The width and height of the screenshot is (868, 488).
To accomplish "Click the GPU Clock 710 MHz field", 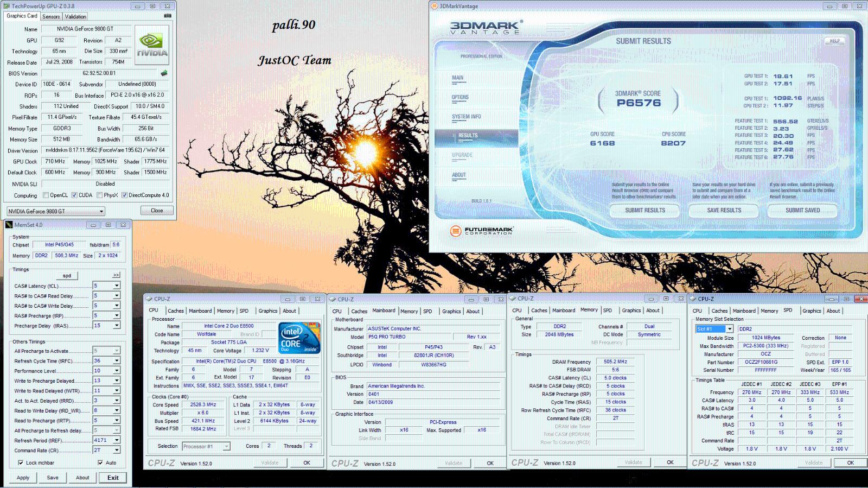I will coord(55,162).
